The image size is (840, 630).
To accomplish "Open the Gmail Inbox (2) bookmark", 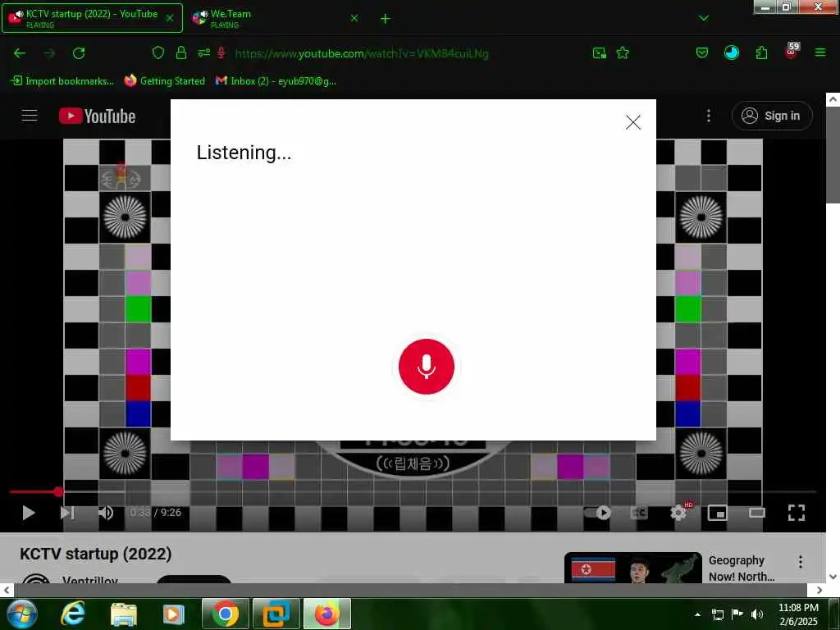I will coord(276,81).
